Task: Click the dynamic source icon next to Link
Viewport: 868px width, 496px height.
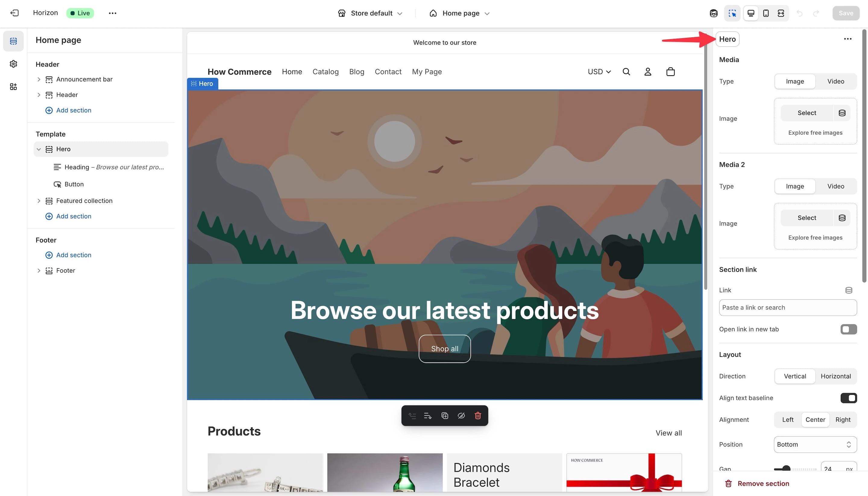Action: (849, 290)
